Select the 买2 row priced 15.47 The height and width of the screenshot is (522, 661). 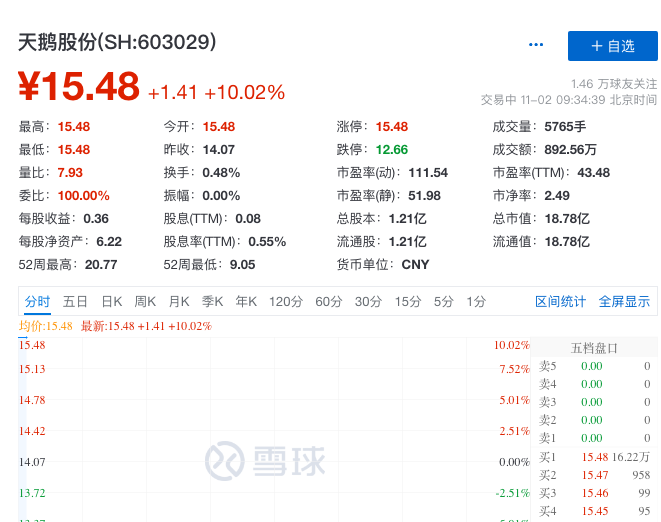point(594,475)
